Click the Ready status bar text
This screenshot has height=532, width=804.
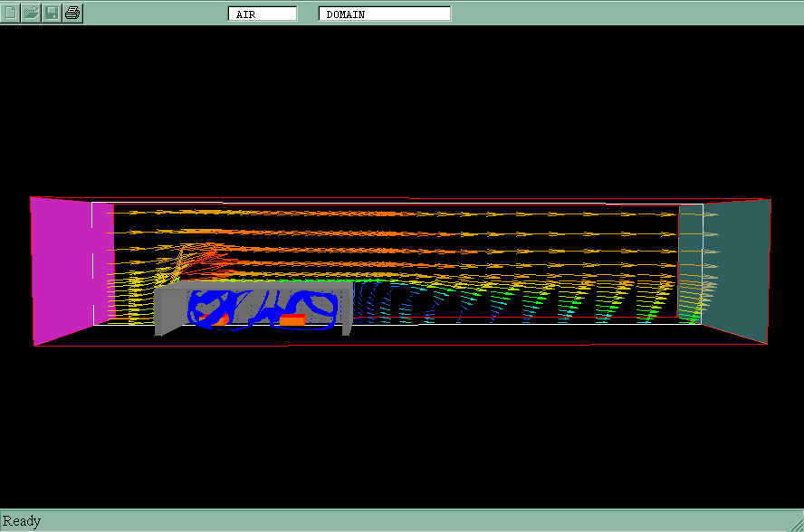point(22,521)
